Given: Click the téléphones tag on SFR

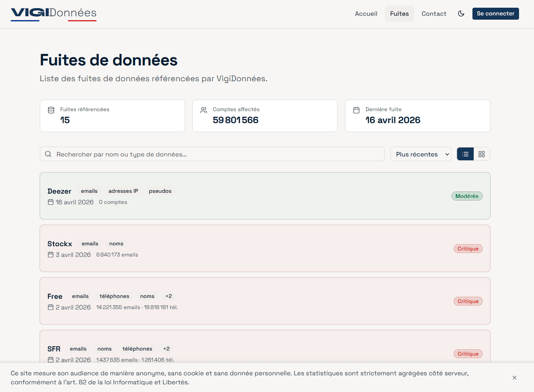Looking at the screenshot, I should pos(137,349).
